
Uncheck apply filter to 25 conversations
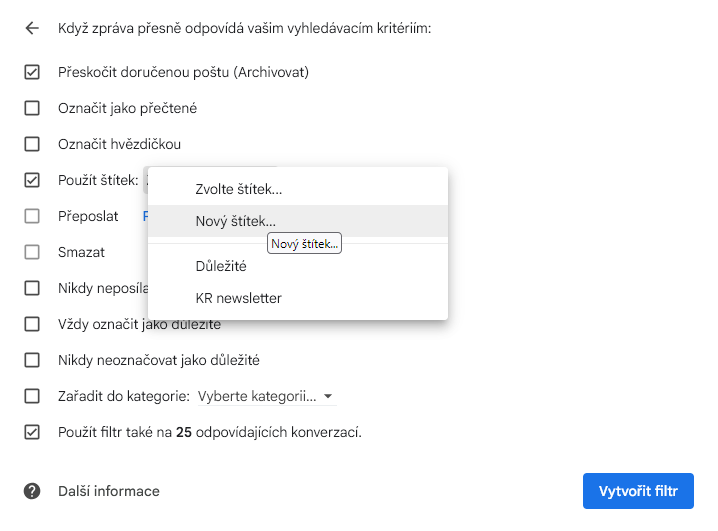click(x=32, y=432)
